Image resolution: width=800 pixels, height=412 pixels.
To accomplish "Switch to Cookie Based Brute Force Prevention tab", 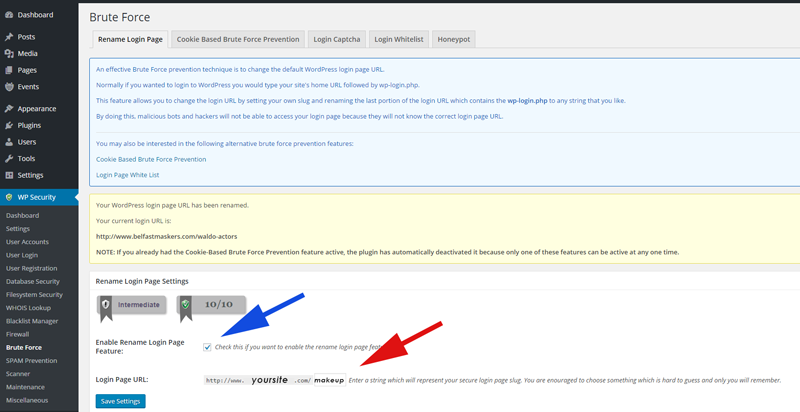I will [238, 39].
